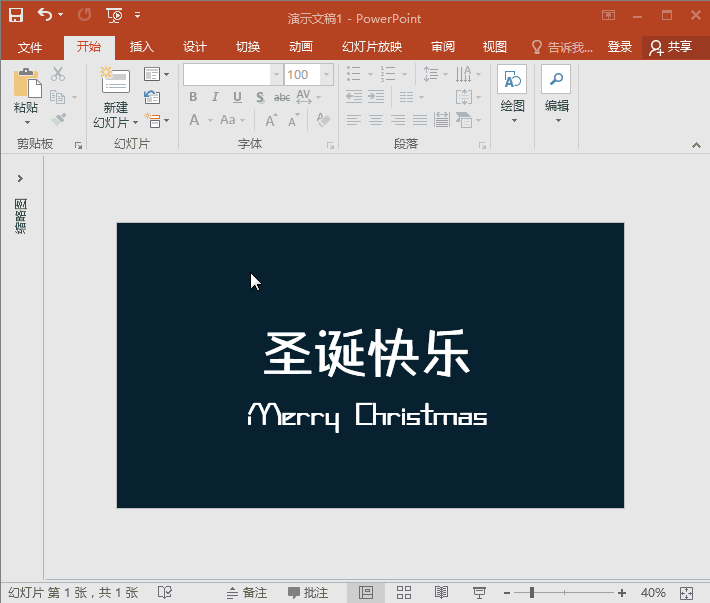Expand the collapsed thumbnail pane chevron
The image size is (710, 603).
pos(20,178)
